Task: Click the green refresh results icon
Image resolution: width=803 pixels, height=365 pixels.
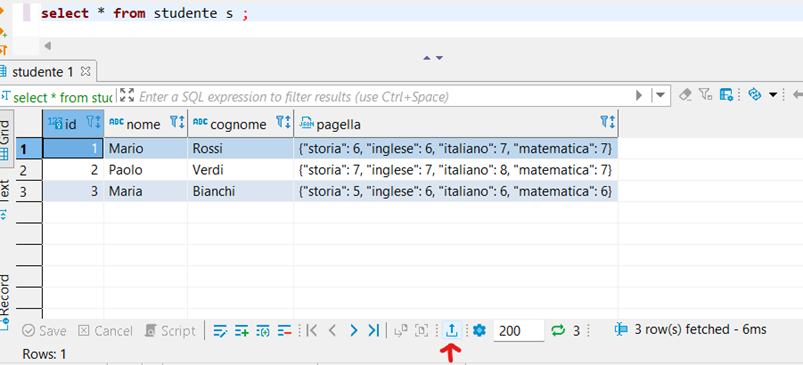Action: click(558, 331)
